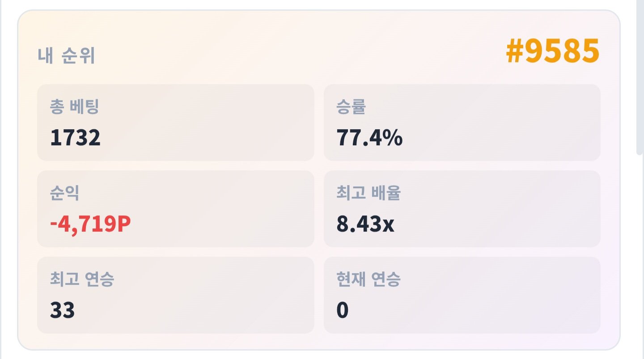Image resolution: width=644 pixels, height=359 pixels.
Task: Select the 1732 total bets value
Action: tap(75, 138)
